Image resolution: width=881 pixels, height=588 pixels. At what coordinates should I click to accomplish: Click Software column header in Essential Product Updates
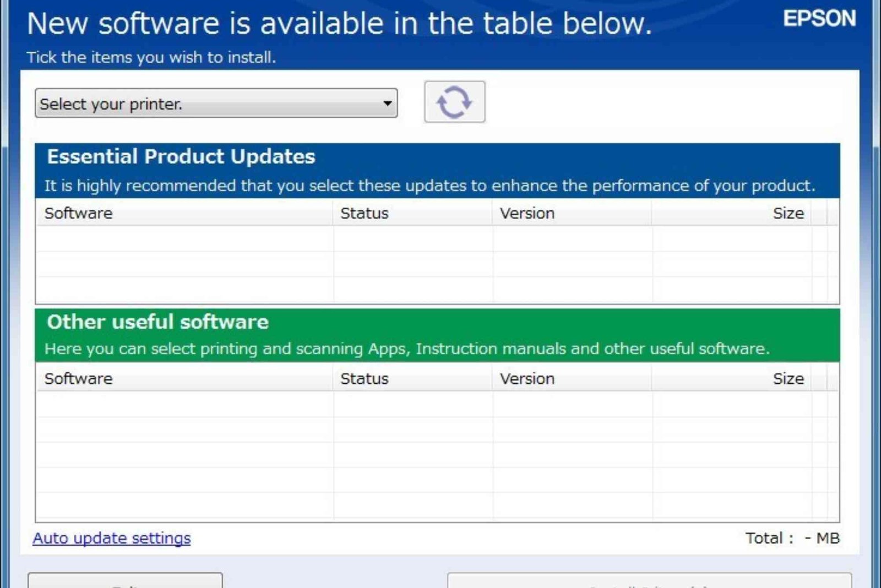pos(184,213)
